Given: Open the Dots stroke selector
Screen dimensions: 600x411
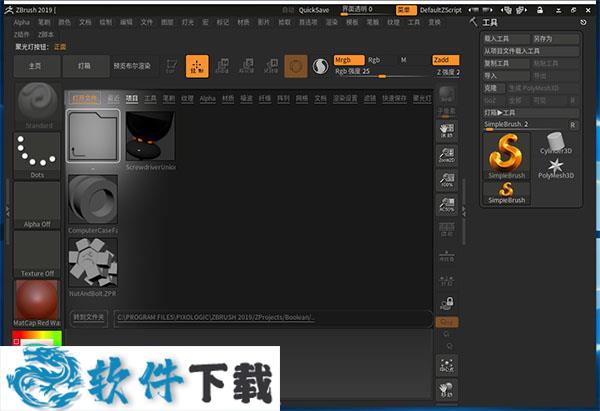Looking at the screenshot, I should click(x=37, y=156).
